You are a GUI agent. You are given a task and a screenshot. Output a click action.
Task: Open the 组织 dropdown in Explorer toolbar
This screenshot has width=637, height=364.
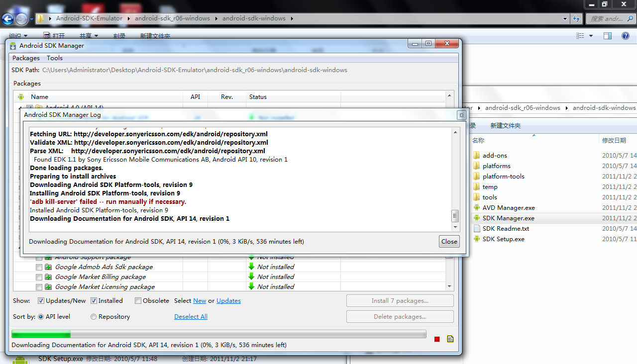click(18, 36)
